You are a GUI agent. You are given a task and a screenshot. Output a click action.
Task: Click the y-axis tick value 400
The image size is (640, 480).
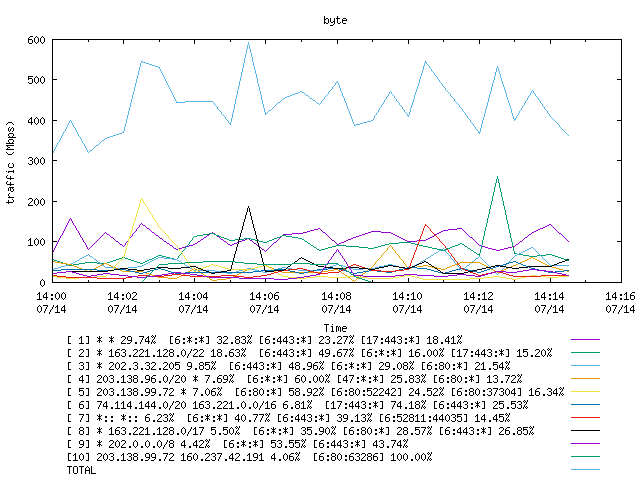coord(36,121)
